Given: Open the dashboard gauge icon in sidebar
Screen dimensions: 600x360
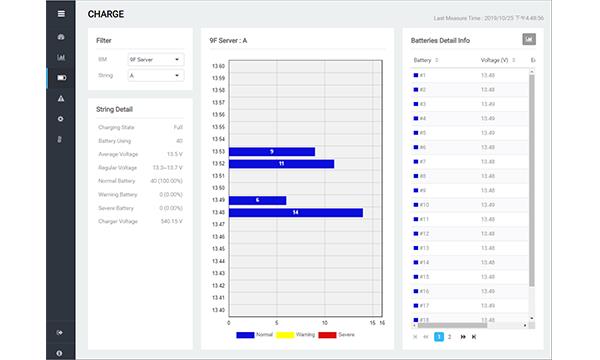Looking at the screenshot, I should (61, 37).
